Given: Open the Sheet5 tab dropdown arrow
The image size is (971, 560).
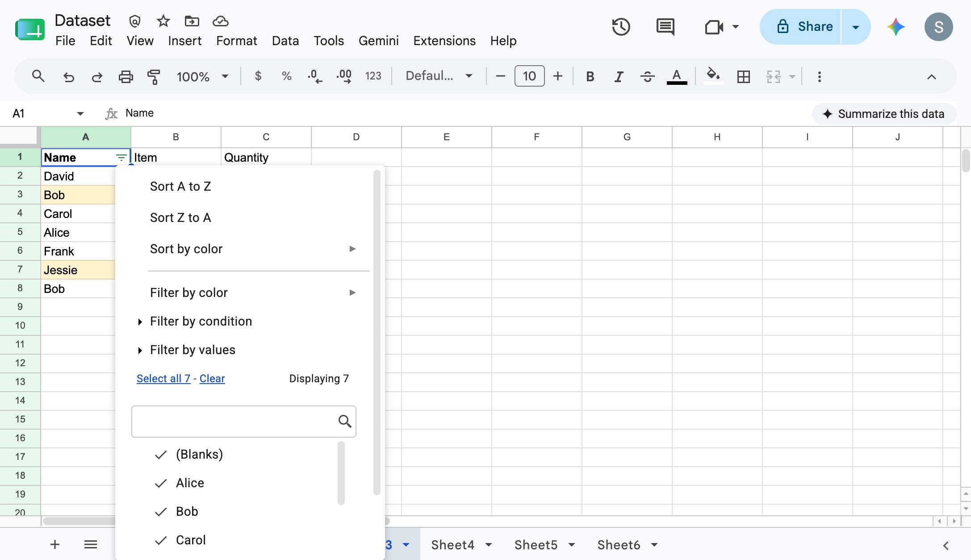Looking at the screenshot, I should coord(572,545).
